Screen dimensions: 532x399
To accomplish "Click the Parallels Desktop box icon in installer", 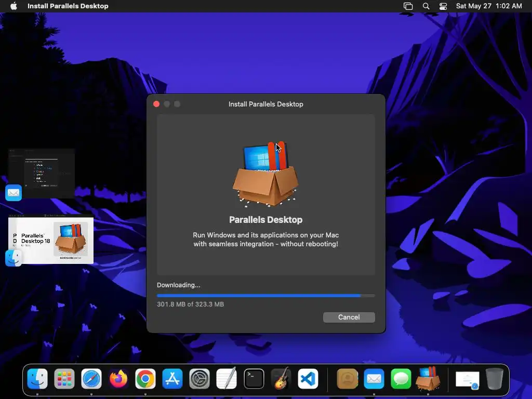I will point(265,174).
